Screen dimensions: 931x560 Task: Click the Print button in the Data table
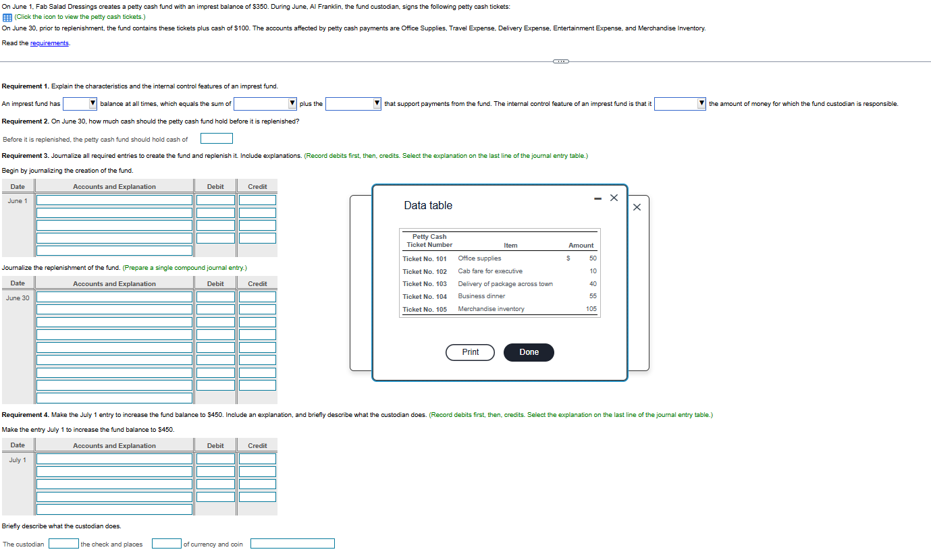470,352
